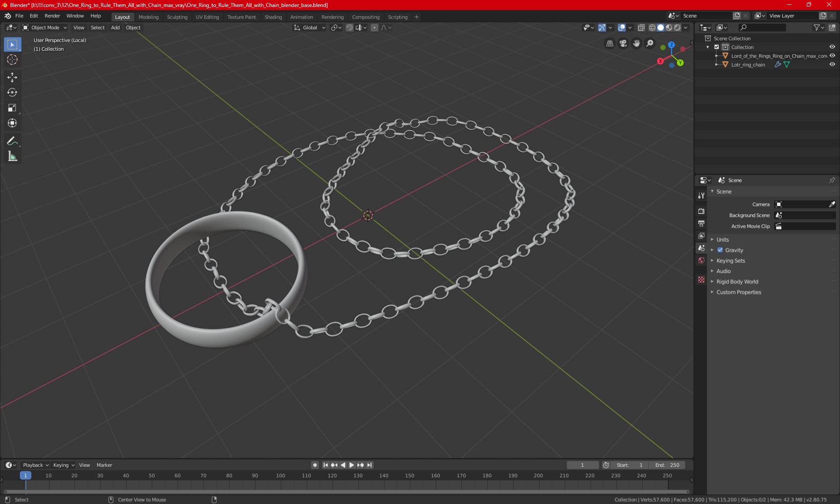Viewport: 840px width, 504px height.
Task: Open the Output properties tab
Action: pos(701,224)
